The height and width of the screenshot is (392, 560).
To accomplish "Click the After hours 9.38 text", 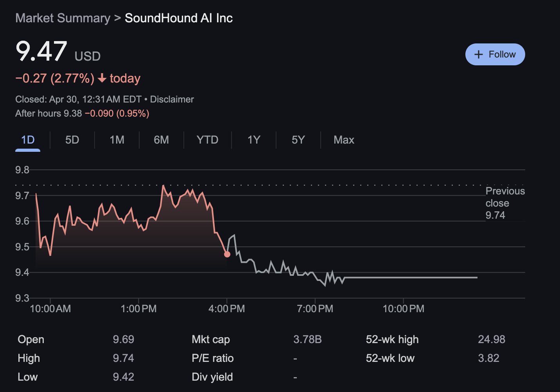I will tap(48, 113).
